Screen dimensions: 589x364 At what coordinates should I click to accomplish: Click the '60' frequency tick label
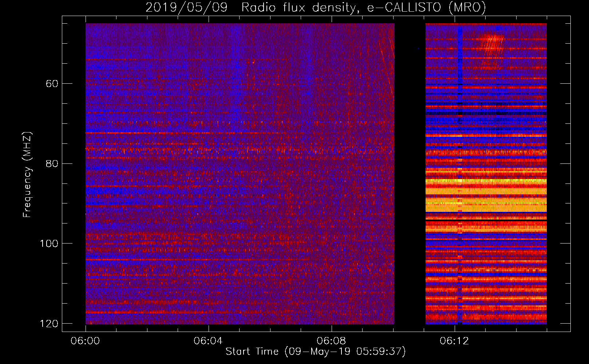click(52, 84)
